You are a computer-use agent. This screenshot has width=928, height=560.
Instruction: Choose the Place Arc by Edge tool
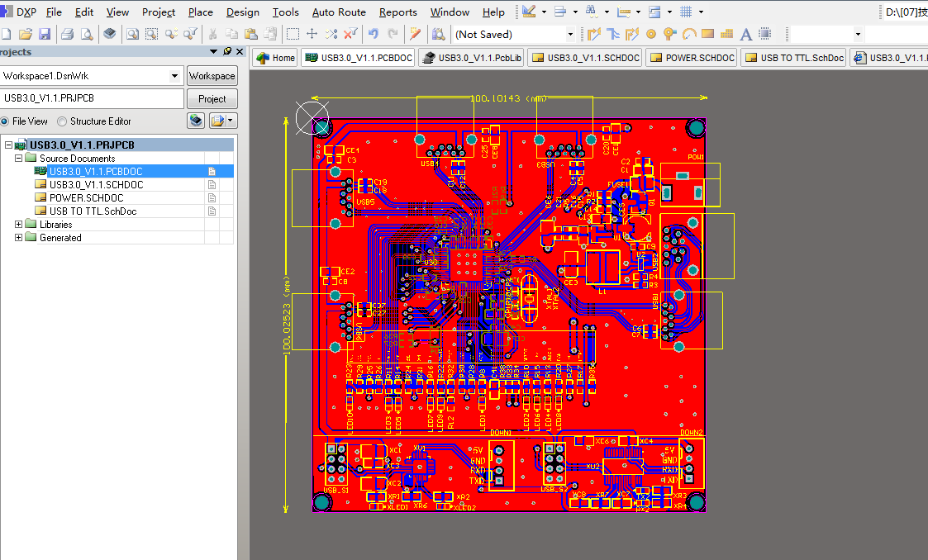click(689, 35)
